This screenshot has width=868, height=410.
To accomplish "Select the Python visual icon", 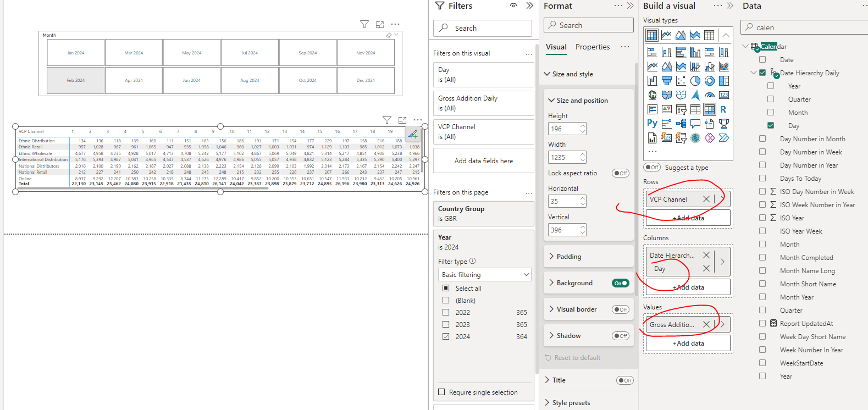I will click(653, 124).
